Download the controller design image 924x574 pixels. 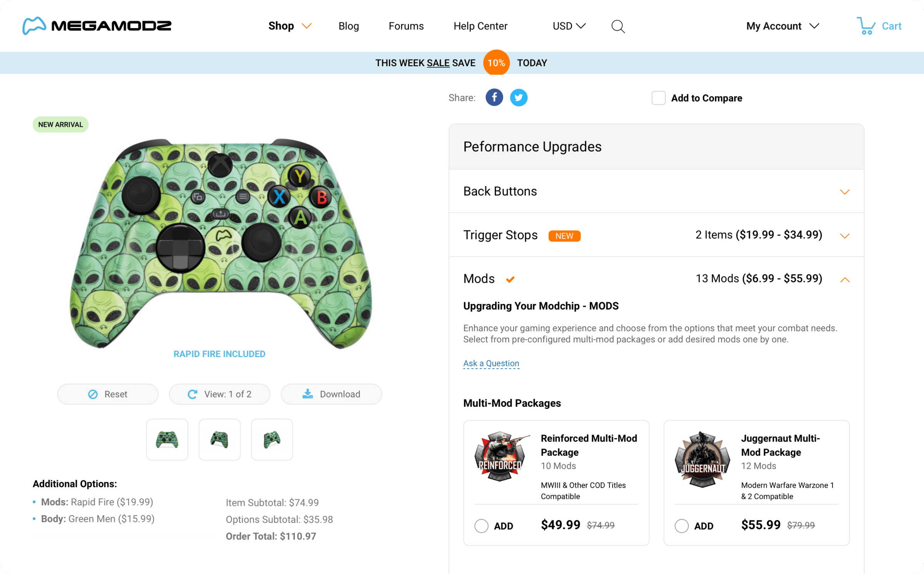pos(331,394)
